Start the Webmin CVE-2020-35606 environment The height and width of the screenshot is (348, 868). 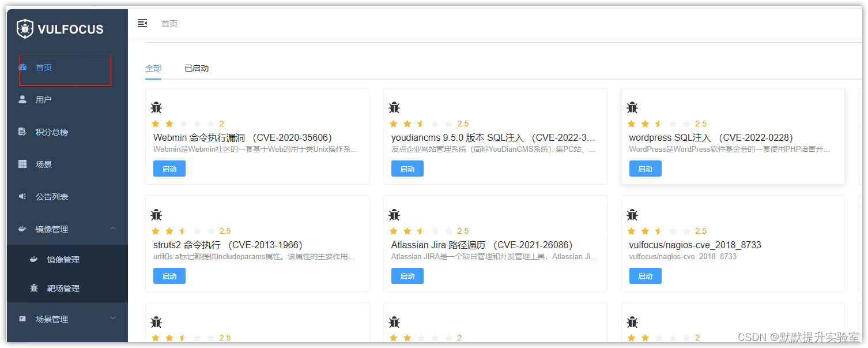point(169,169)
